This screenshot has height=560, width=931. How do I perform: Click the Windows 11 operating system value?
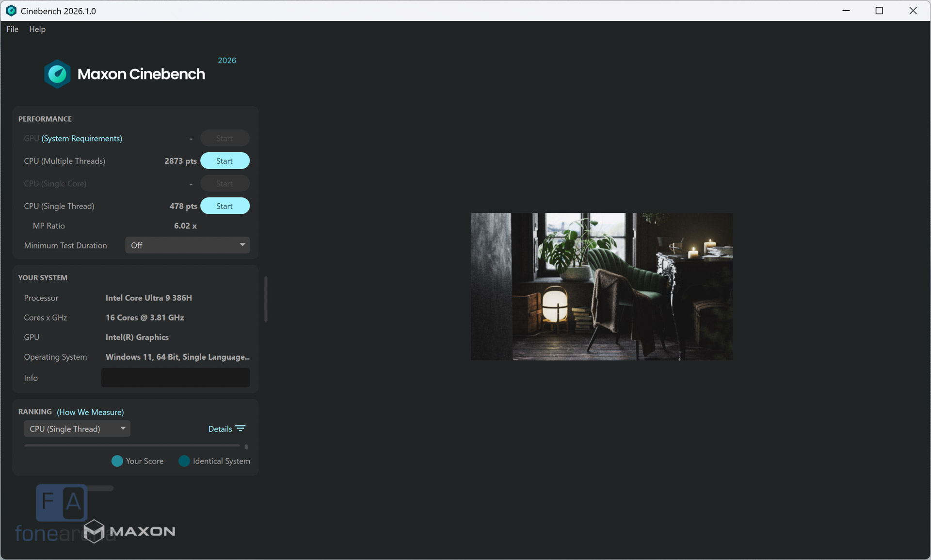pyautogui.click(x=177, y=357)
